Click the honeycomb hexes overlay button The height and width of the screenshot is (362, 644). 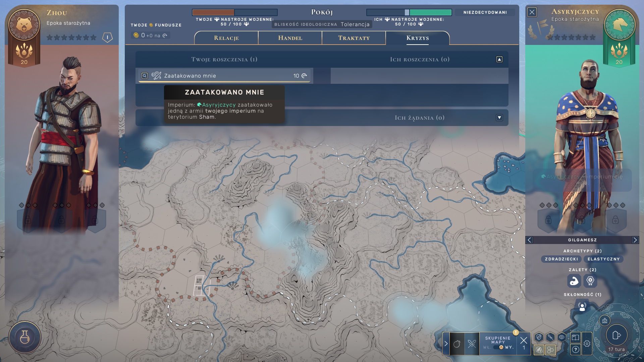pos(550,350)
